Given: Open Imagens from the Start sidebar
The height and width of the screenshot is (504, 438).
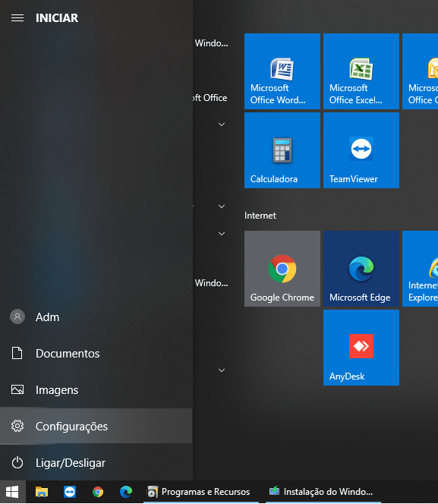Looking at the screenshot, I should pos(96,389).
